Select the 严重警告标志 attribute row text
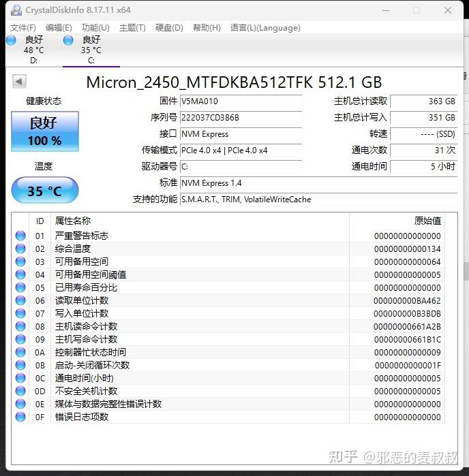 click(x=82, y=236)
